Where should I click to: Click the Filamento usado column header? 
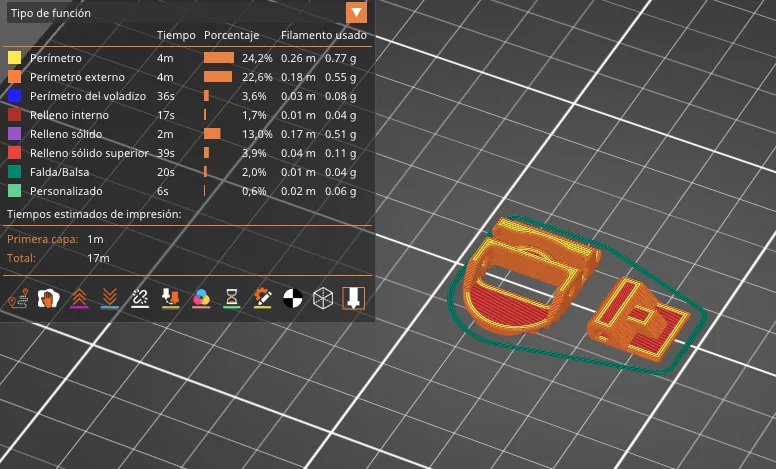point(324,35)
